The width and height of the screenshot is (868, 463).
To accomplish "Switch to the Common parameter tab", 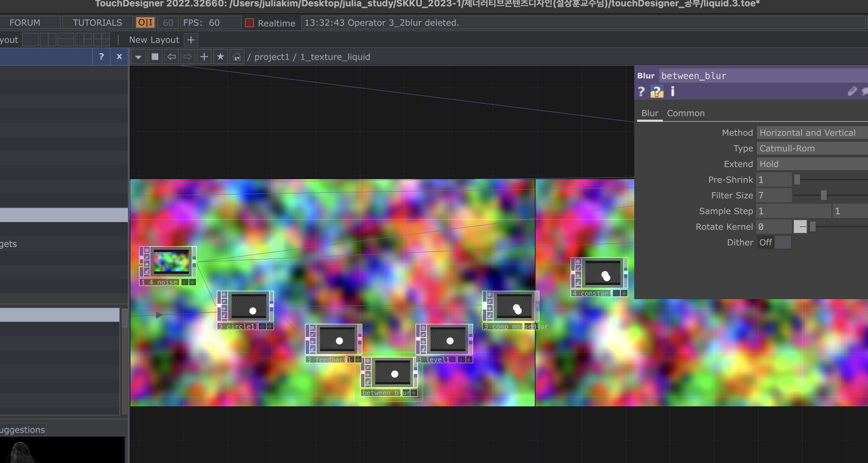I will click(686, 113).
